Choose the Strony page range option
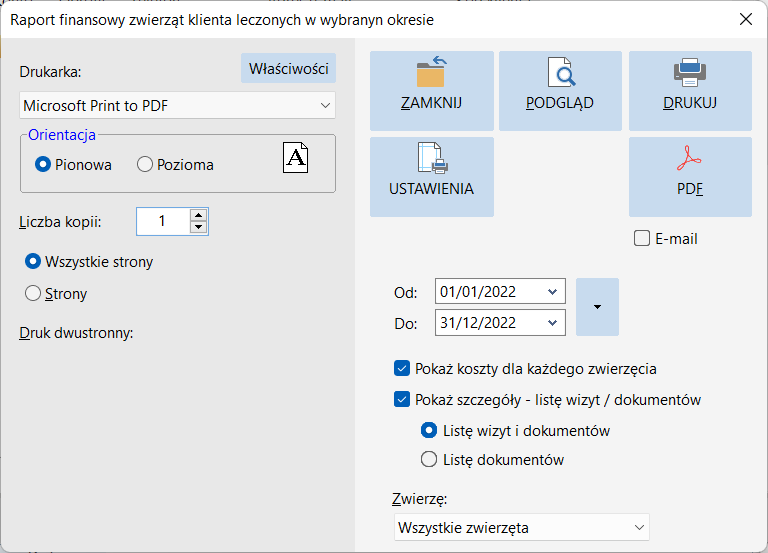The width and height of the screenshot is (768, 553). pyautogui.click(x=33, y=293)
